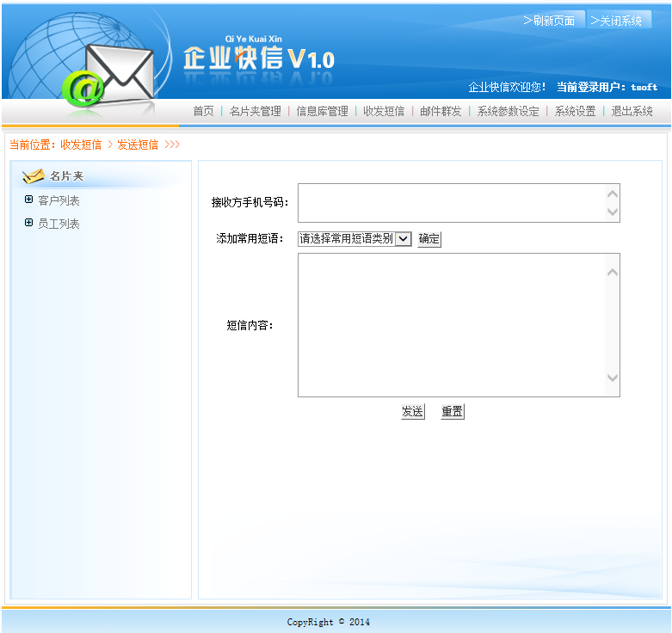Click the >关闭系统 button
Screen dimensions: 672x633
[x=619, y=20]
